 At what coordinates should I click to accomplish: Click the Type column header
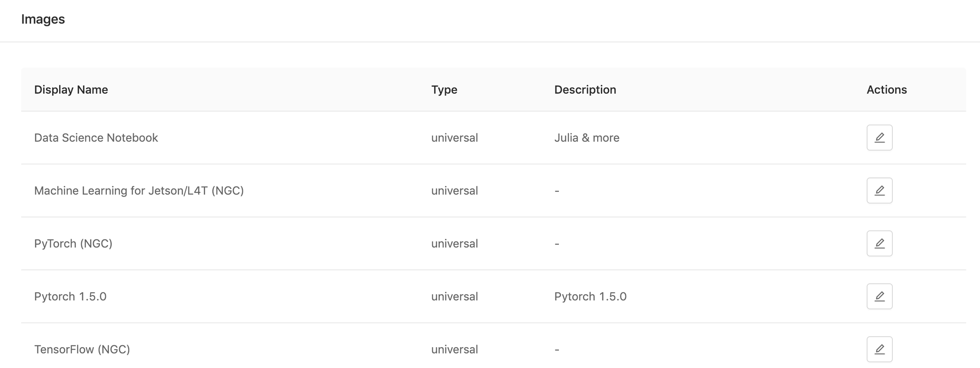[444, 90]
